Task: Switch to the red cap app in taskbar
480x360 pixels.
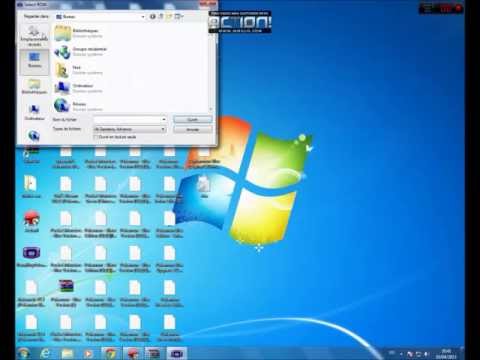Action: pos(133,353)
